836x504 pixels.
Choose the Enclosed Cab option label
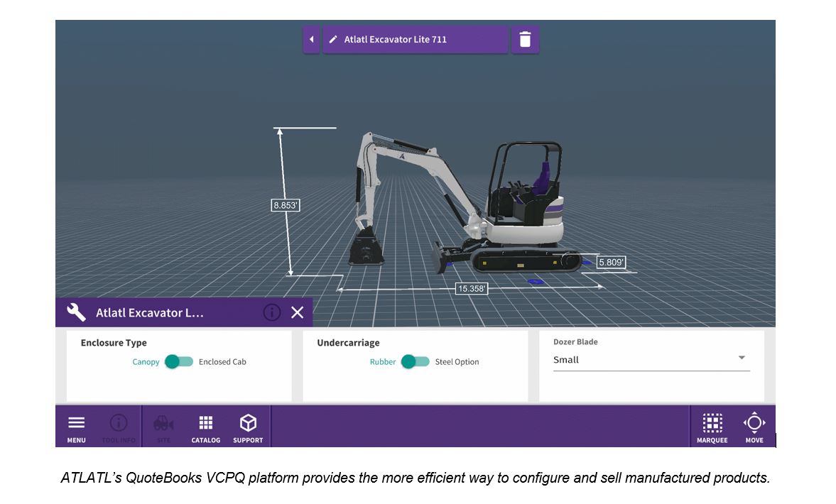[x=222, y=362]
